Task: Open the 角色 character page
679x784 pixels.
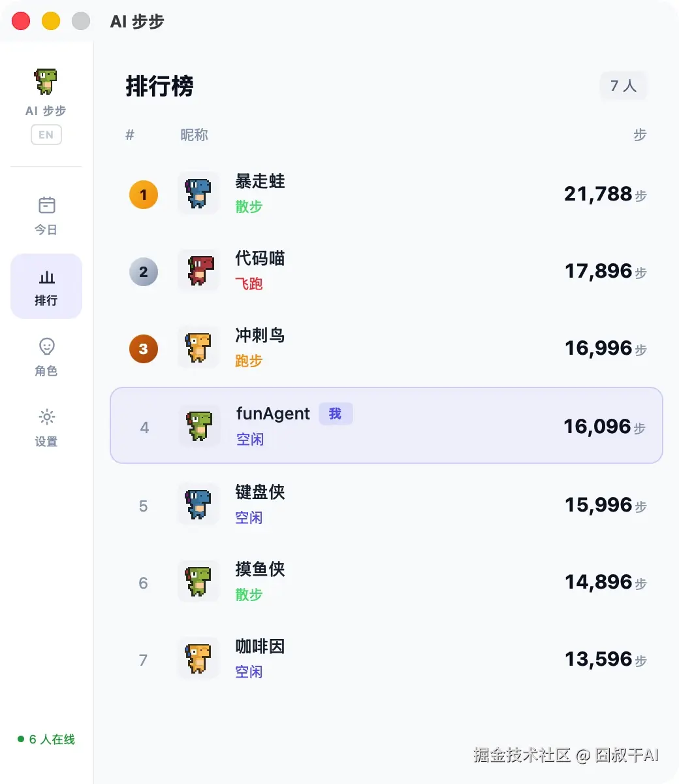Action: (x=46, y=357)
